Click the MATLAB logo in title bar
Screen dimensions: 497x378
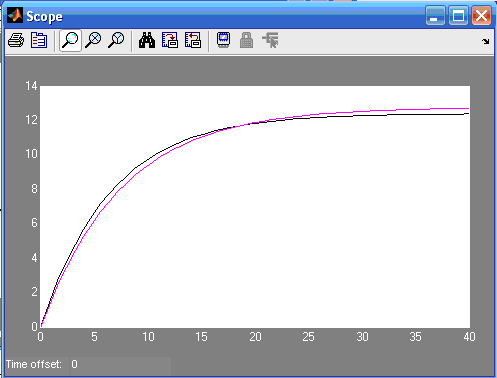point(15,15)
